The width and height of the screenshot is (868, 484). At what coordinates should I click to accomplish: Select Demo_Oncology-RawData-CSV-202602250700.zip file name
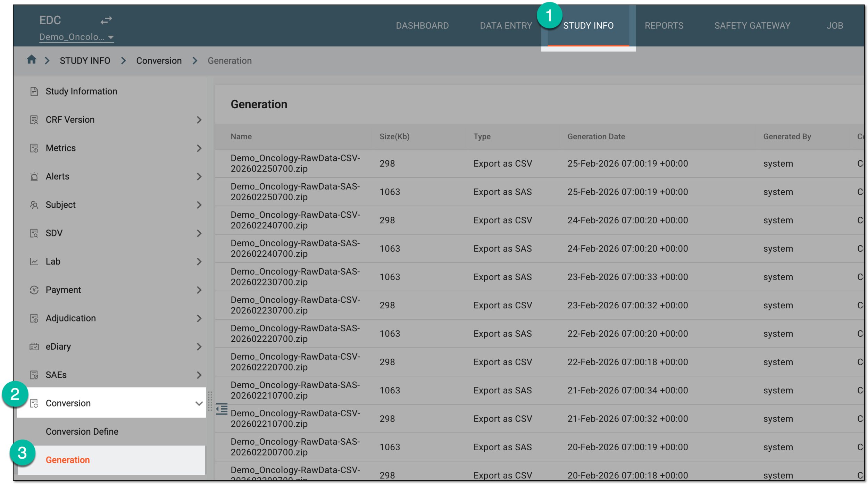(295, 164)
